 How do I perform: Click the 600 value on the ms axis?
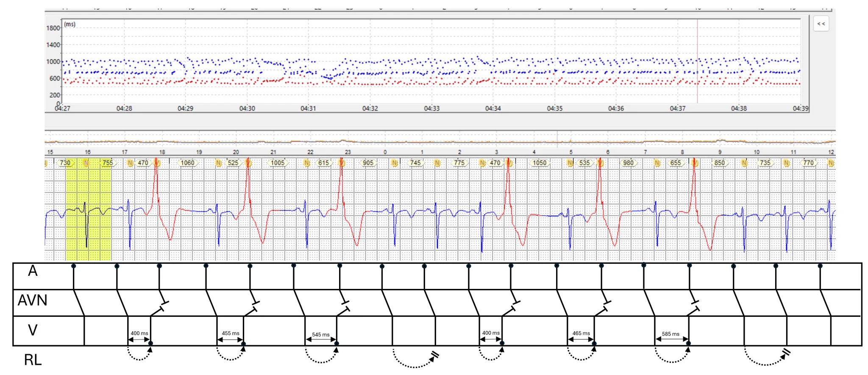pos(55,78)
